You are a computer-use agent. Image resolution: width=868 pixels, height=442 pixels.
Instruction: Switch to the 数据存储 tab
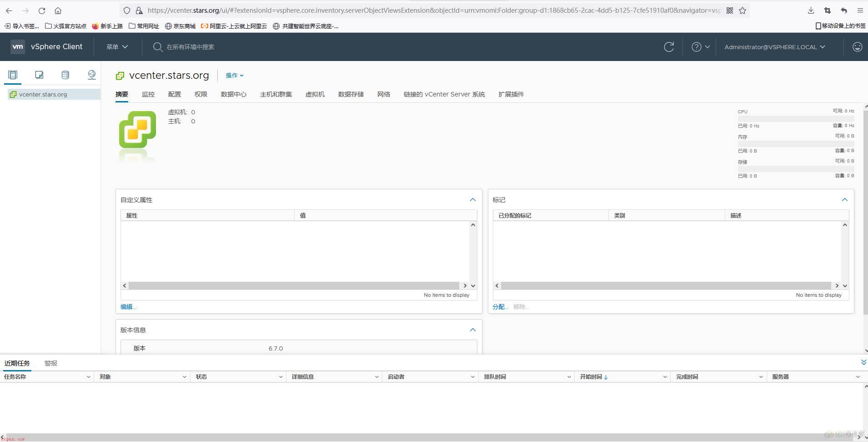pyautogui.click(x=351, y=94)
